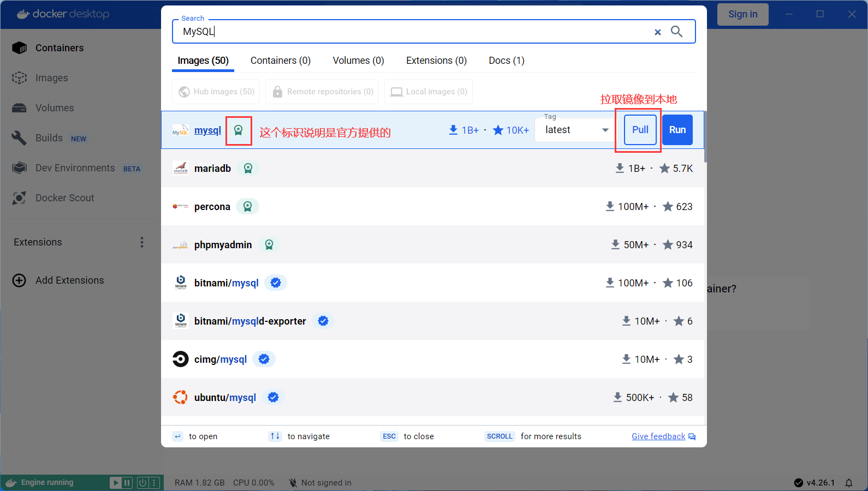868x491 pixels.
Task: Click the MySQL logo thumbnail
Action: point(180,130)
